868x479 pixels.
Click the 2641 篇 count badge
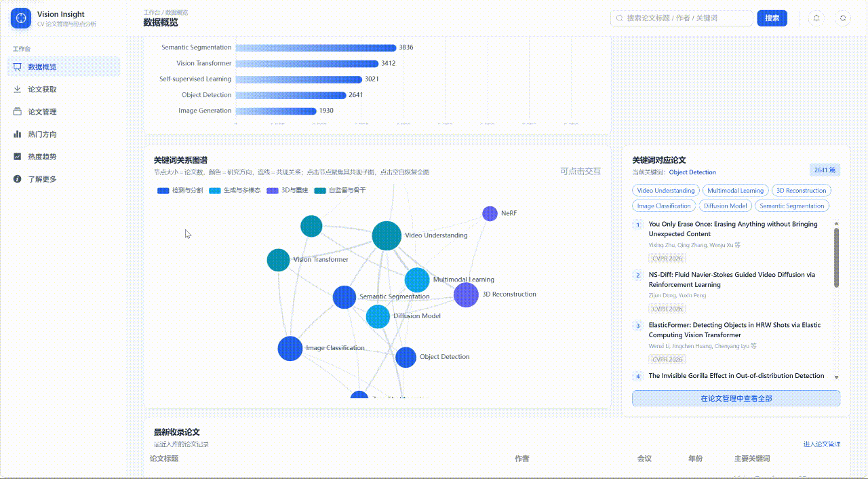pos(825,170)
